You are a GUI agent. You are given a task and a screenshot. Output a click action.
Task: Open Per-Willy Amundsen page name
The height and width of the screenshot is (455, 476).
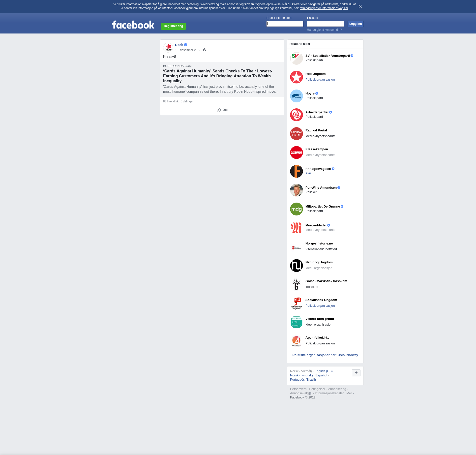pos(321,188)
